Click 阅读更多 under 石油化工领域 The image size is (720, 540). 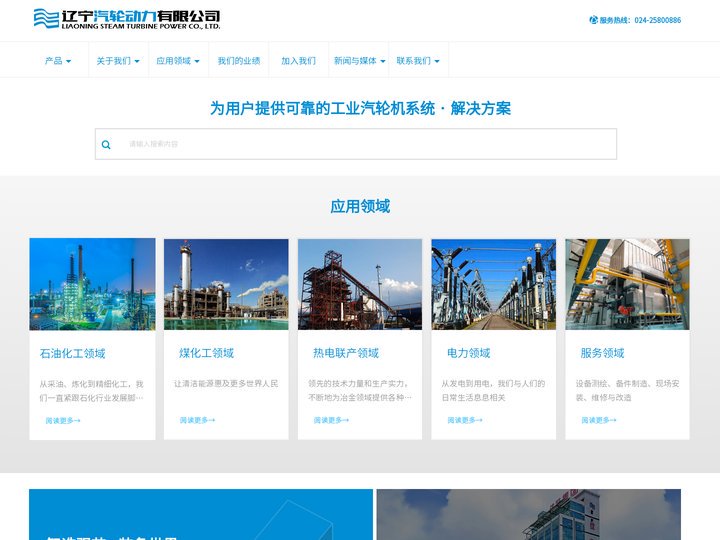point(63,420)
